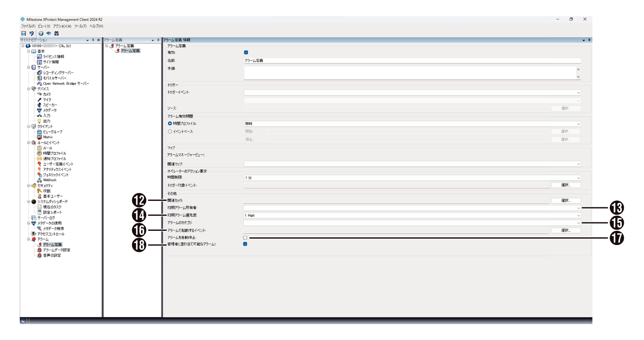Screen dimensions: 644x340
Task: Enable the アラームを自動停止 checkbox
Action: 245,238
